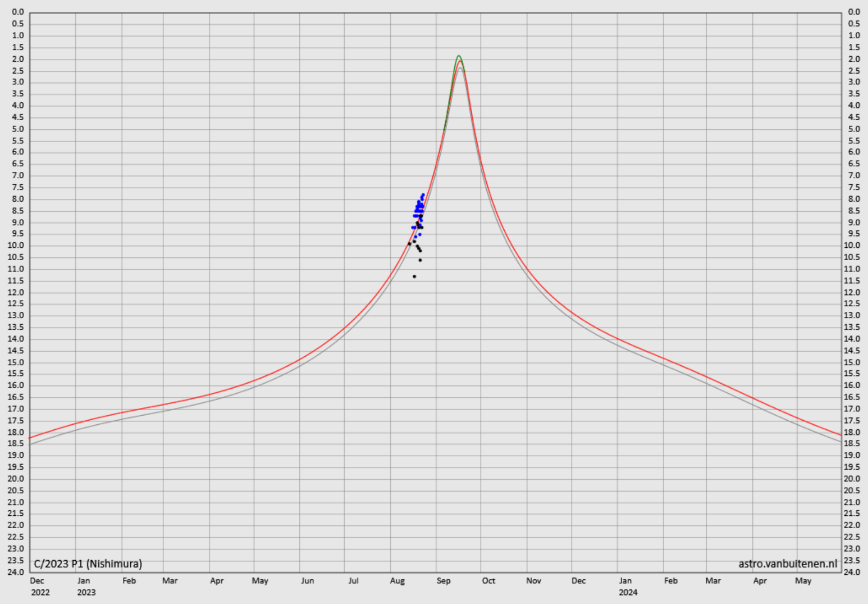Click the 18.0 magnitude label on right axis
The height and width of the screenshot is (604, 868).
point(853,432)
